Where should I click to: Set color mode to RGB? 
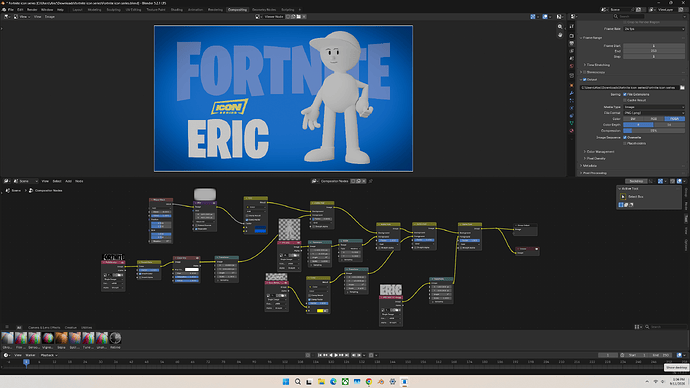654,119
